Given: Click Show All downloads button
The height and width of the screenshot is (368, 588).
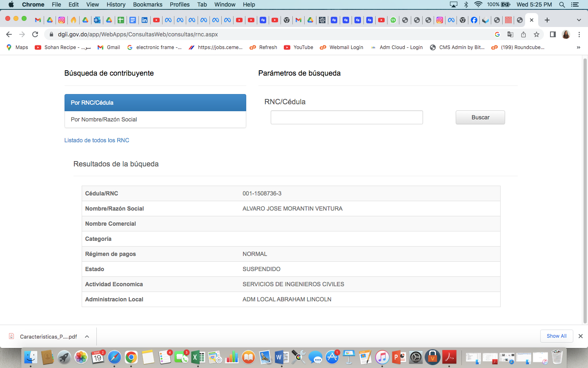Looking at the screenshot, I should click(x=557, y=336).
